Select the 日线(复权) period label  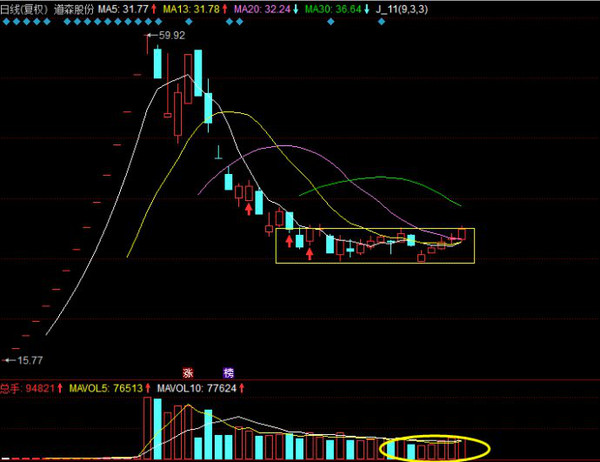(x=22, y=8)
